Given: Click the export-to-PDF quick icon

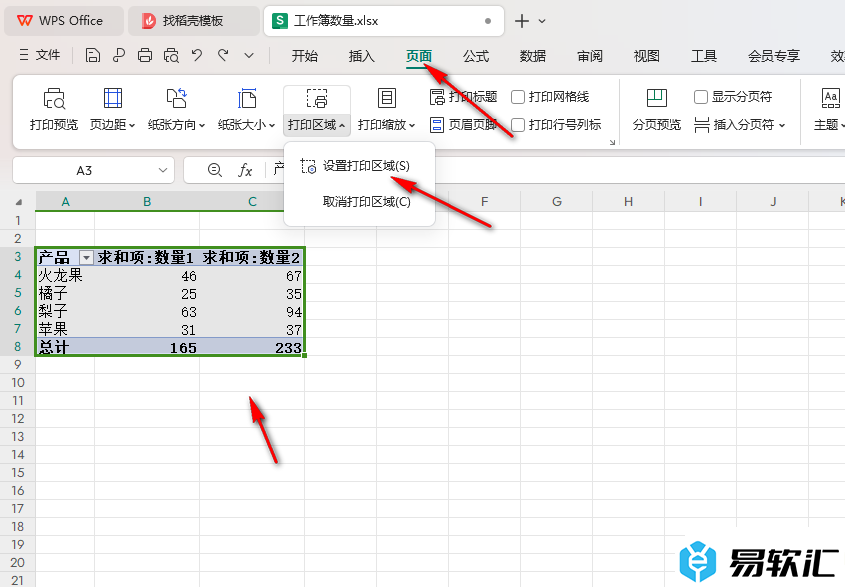Looking at the screenshot, I should [119, 55].
